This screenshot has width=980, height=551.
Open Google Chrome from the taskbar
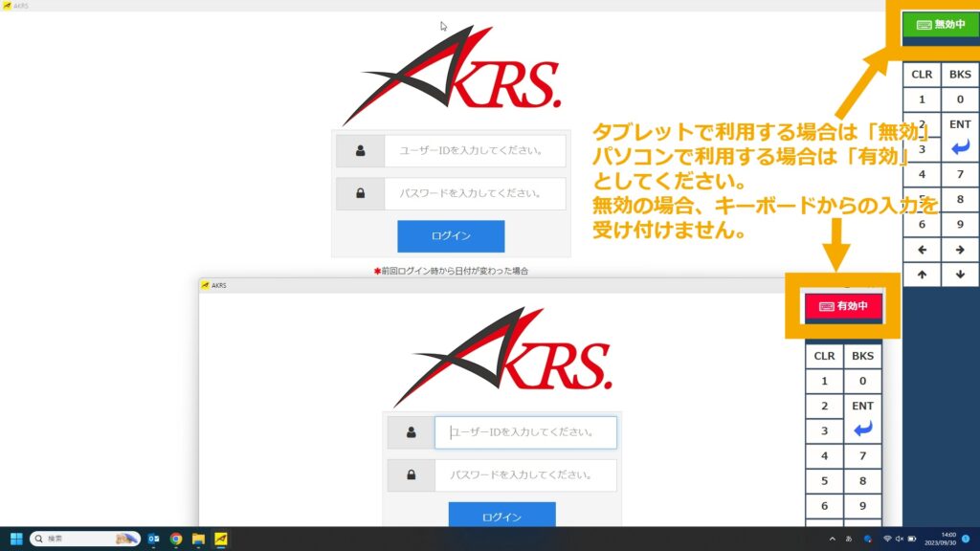point(176,540)
